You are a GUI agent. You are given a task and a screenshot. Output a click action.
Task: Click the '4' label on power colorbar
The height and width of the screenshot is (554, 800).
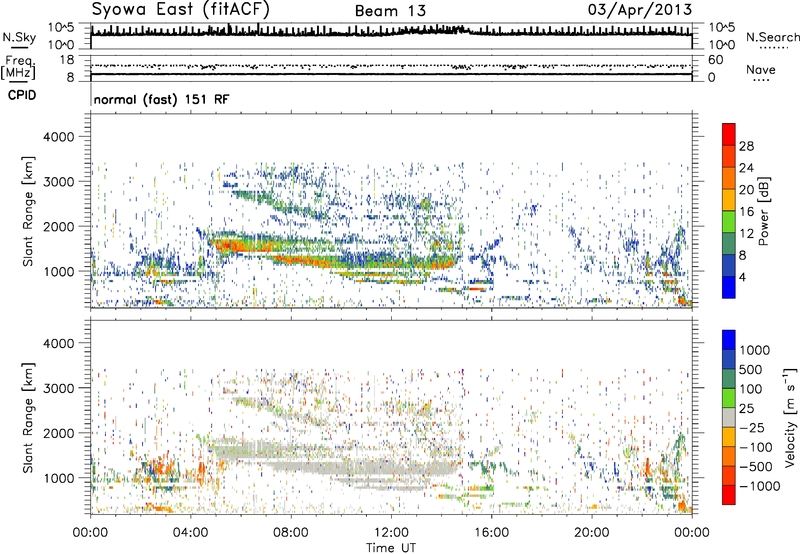tap(742, 277)
